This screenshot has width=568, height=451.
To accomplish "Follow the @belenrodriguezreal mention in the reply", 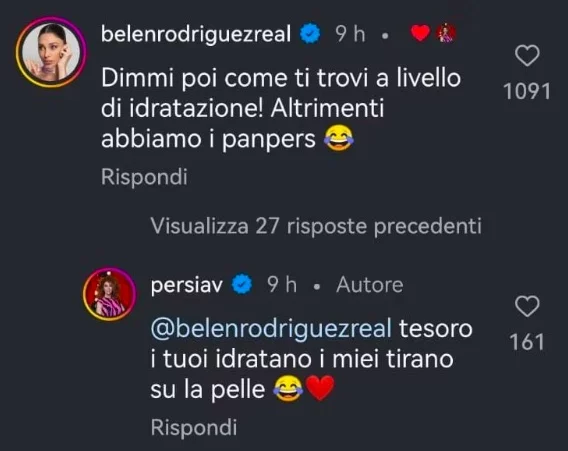I will click(271, 329).
